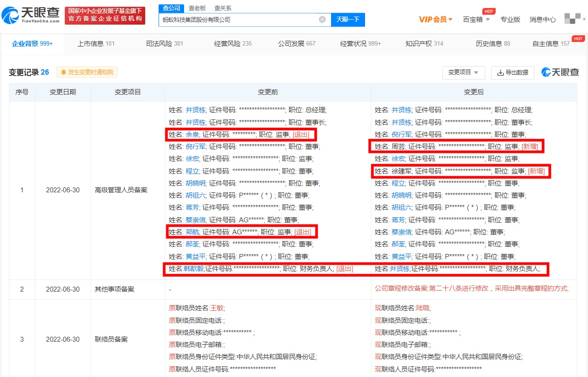Switch to 企业背景 tab
This screenshot has width=588, height=377.
click(x=32, y=43)
